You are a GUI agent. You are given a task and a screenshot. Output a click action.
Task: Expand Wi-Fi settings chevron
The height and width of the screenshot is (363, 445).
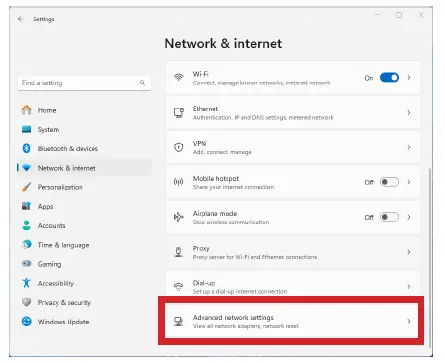tap(409, 78)
